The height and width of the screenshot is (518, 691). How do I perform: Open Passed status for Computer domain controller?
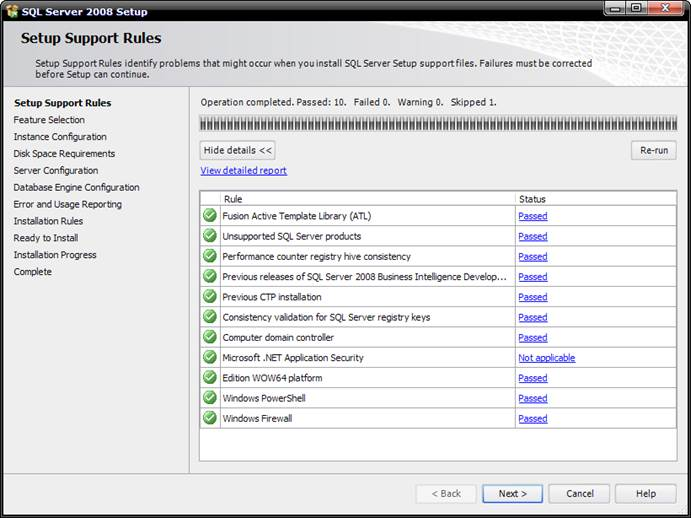point(533,338)
